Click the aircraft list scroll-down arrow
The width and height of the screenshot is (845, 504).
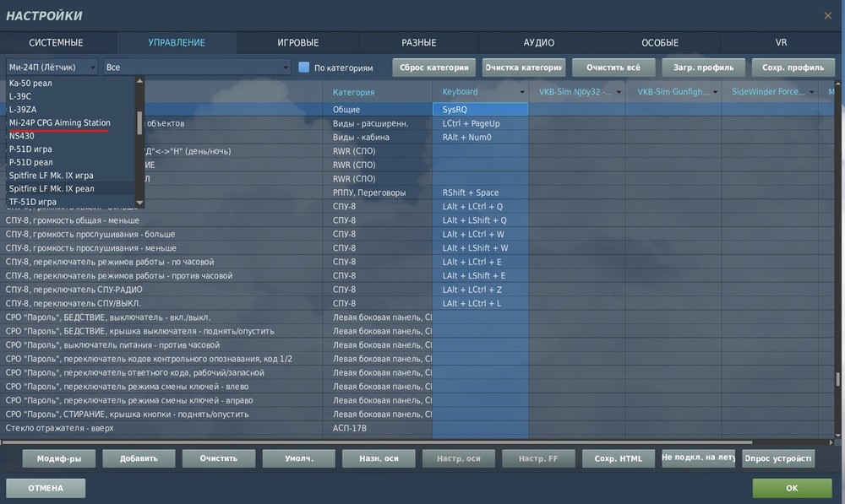click(140, 203)
